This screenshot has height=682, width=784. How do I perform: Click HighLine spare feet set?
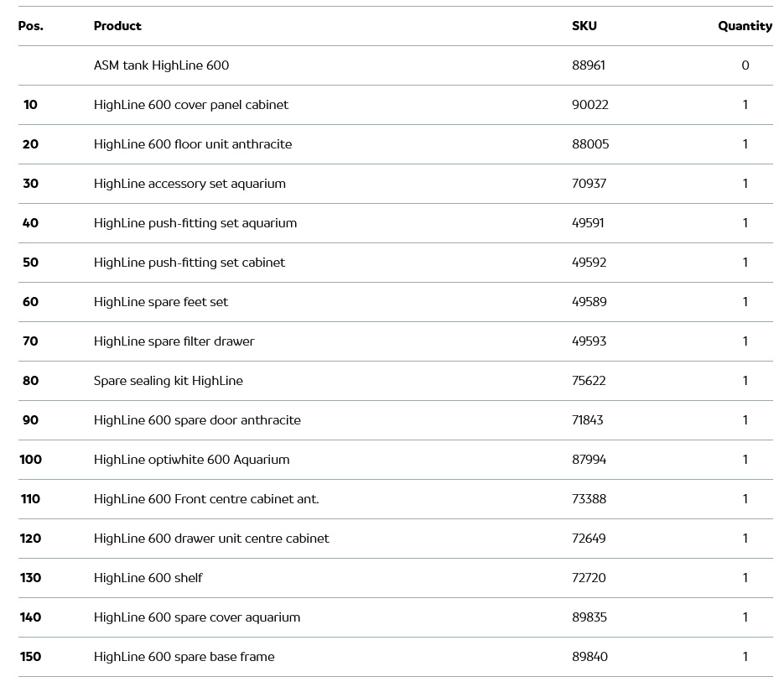[161, 302]
